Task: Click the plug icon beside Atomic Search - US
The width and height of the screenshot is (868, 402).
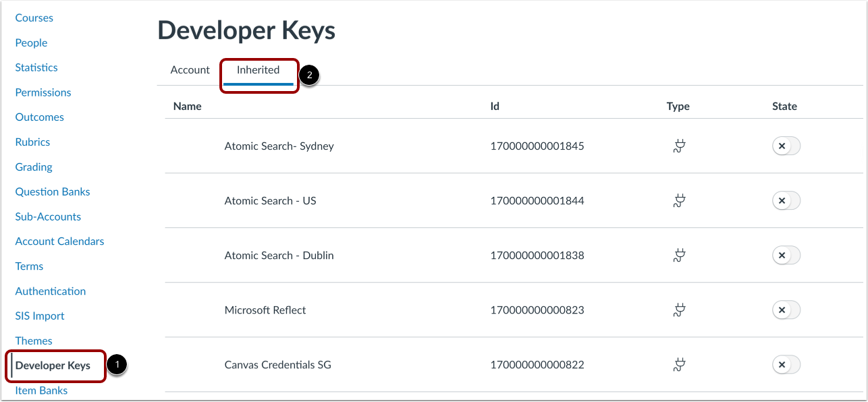Action: pyautogui.click(x=678, y=200)
